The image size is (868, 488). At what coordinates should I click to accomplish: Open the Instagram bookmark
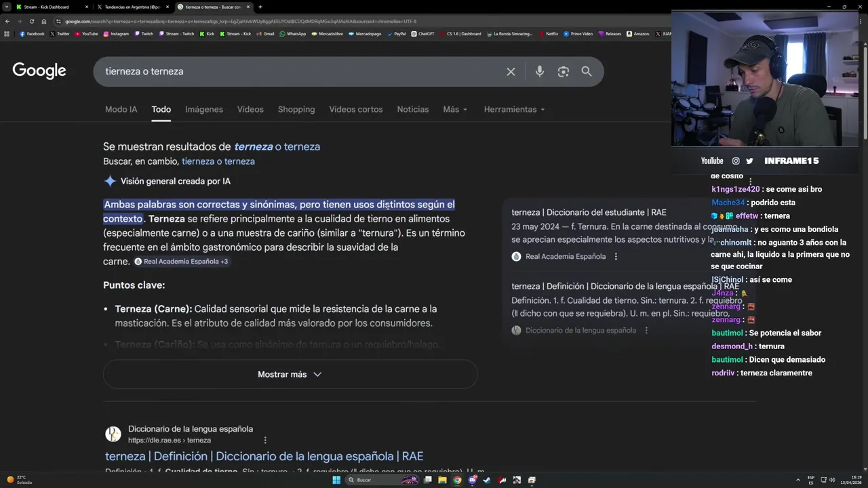(116, 34)
